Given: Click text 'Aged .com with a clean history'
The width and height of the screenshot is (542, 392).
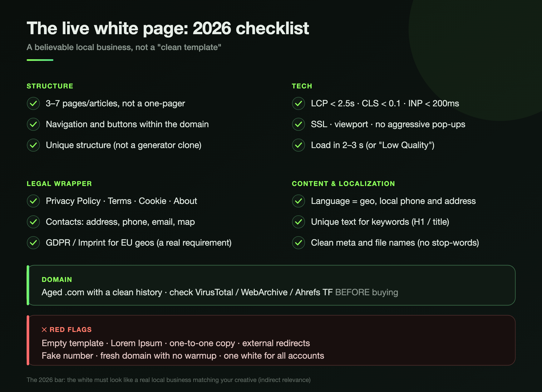Looking at the screenshot, I should click(x=102, y=292).
